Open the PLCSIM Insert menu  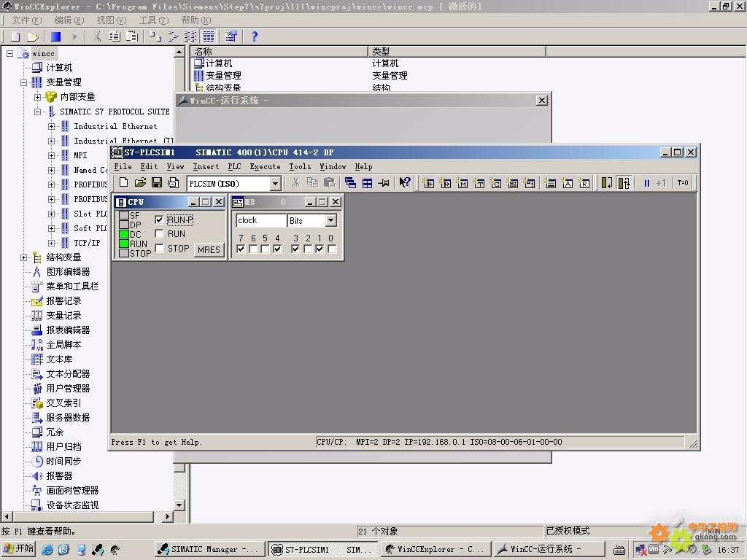tap(206, 167)
